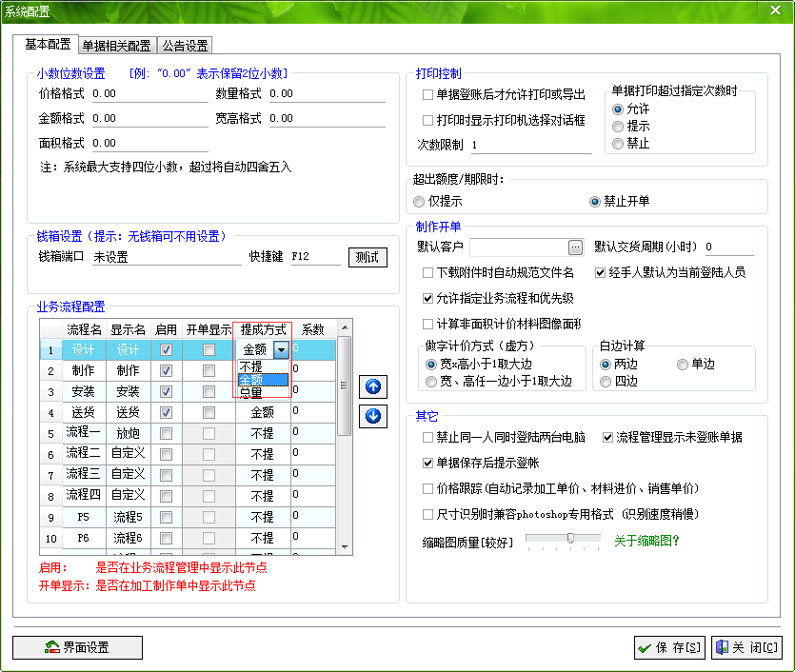Toggle 启用 checkbox for 制作 row
795x672 pixels.
[x=167, y=371]
